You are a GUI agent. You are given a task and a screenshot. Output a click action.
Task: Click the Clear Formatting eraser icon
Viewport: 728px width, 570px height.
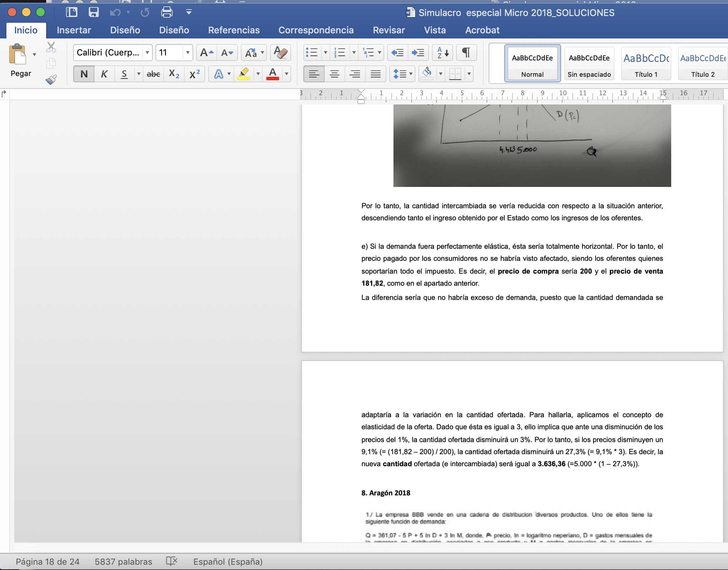(280, 53)
